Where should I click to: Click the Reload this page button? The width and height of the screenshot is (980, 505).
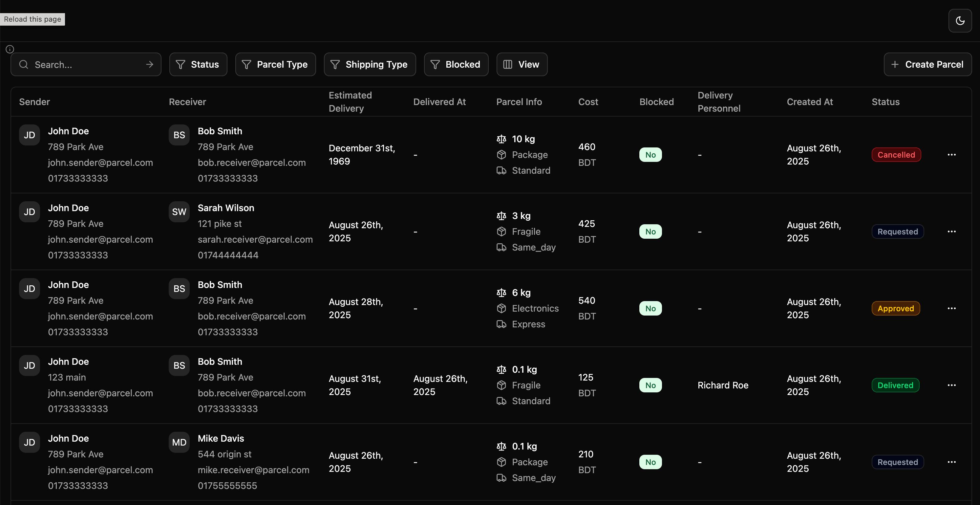[x=32, y=19]
